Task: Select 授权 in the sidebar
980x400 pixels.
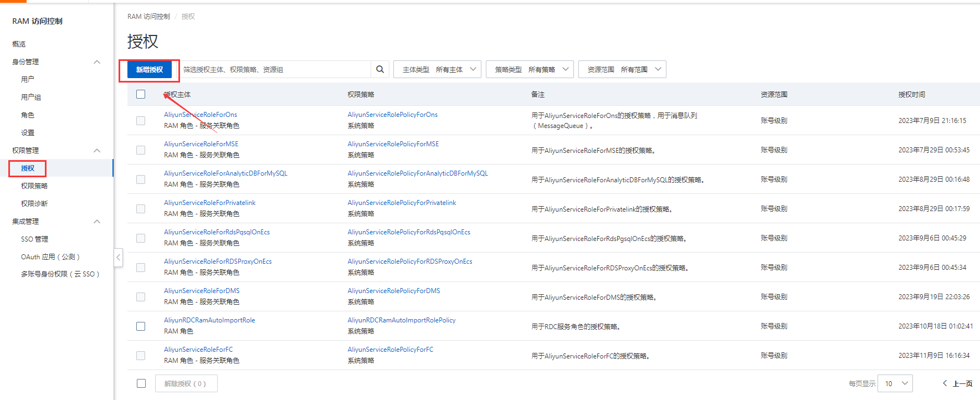Action: click(28, 168)
